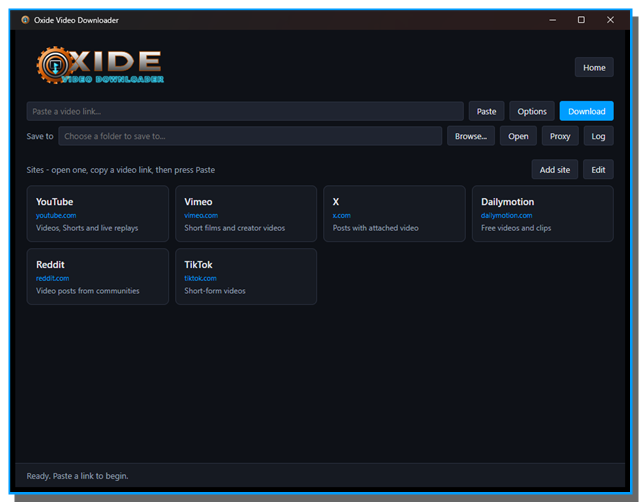
Task: Open the Dailymotion site card
Action: click(x=542, y=213)
